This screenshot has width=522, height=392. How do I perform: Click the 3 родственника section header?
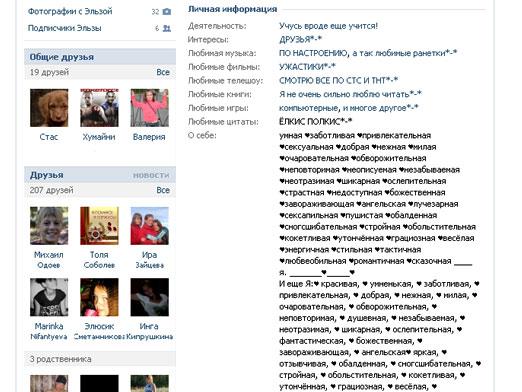tap(100, 359)
